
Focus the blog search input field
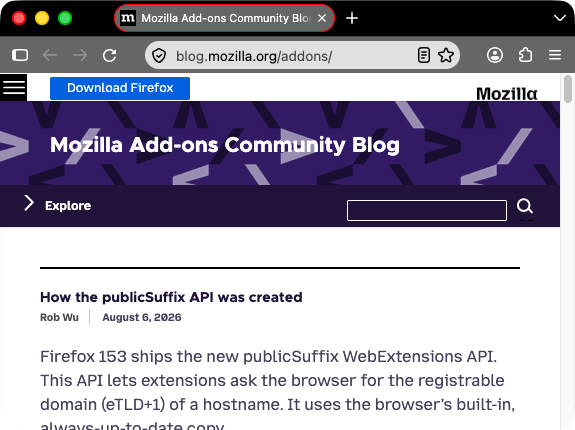[x=427, y=210]
